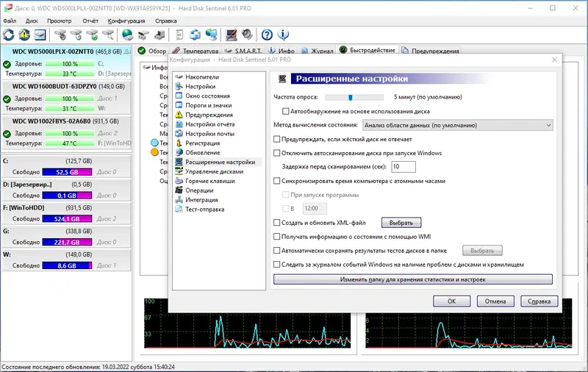
Task: Toggle Отключить автосканирование диска при запуске Windows
Action: click(x=277, y=153)
